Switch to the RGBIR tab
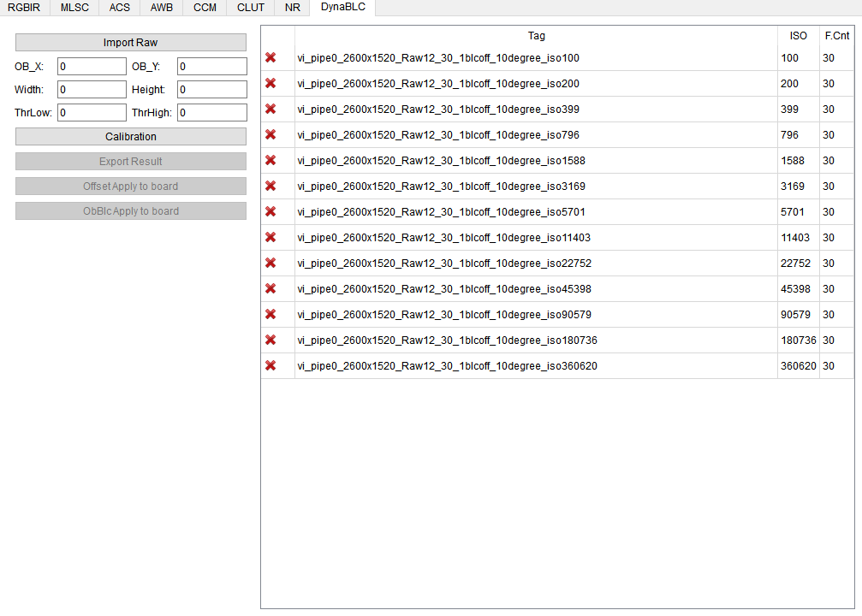Viewport: 862px width, 616px height. tap(24, 8)
